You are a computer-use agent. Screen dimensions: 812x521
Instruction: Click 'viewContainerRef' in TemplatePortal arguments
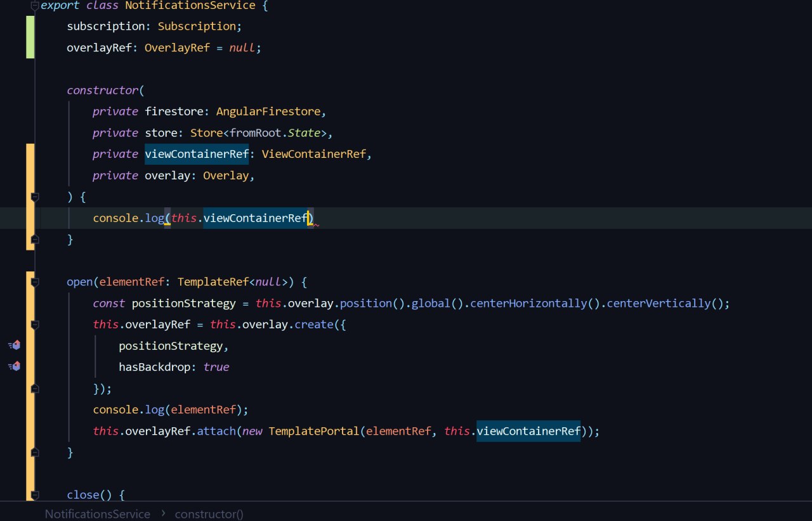point(528,431)
